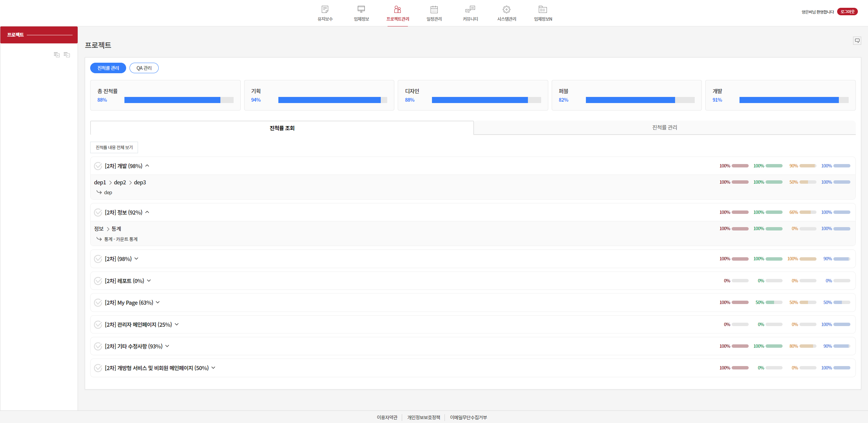Open the 커뮤니티 chat icon
This screenshot has height=423, width=868.
tap(470, 9)
